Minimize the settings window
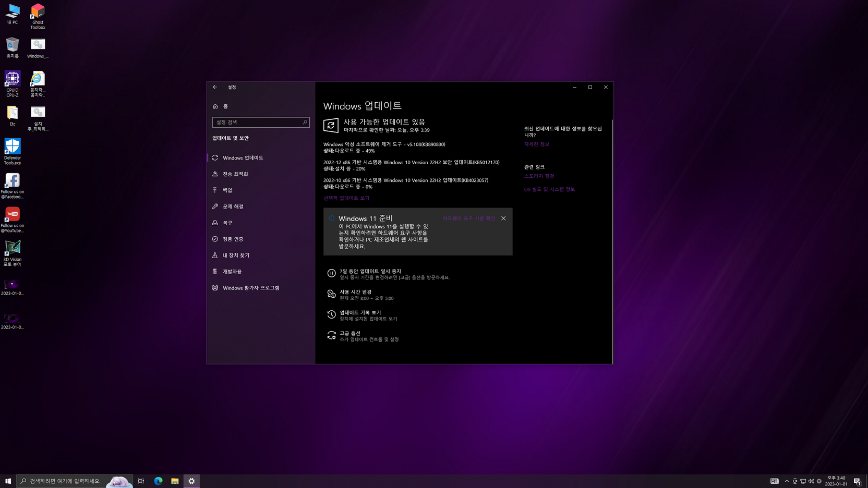The height and width of the screenshot is (488, 868). 574,87
